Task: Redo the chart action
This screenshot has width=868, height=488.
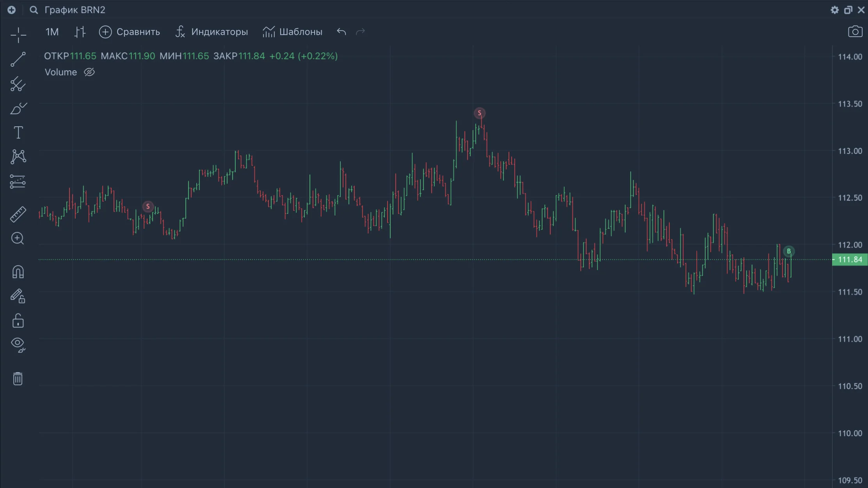Action: pyautogui.click(x=361, y=32)
